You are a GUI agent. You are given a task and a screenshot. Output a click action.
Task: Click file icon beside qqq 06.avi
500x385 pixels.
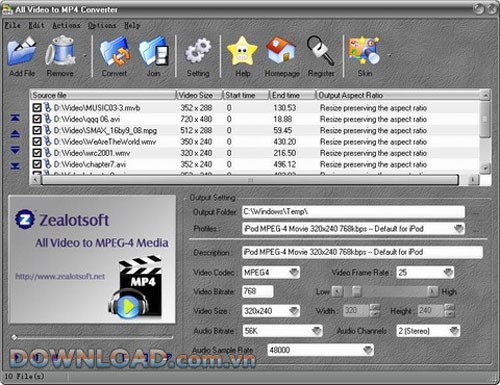47,119
